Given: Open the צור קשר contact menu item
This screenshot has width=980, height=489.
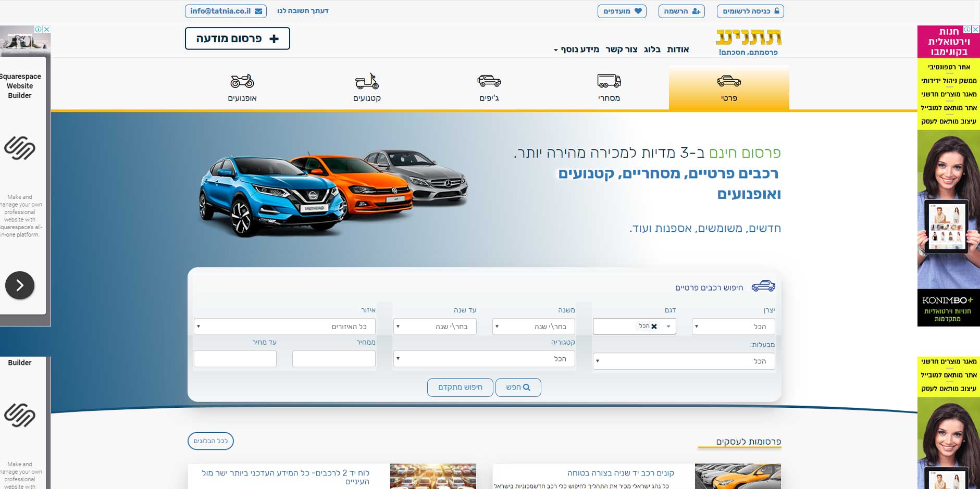Looking at the screenshot, I should click(x=622, y=49).
